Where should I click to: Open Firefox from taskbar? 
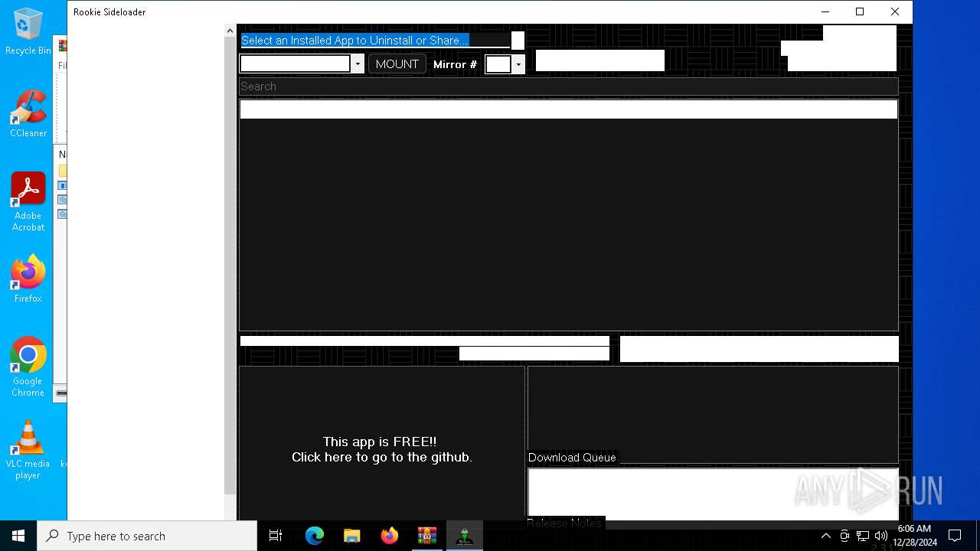[389, 536]
